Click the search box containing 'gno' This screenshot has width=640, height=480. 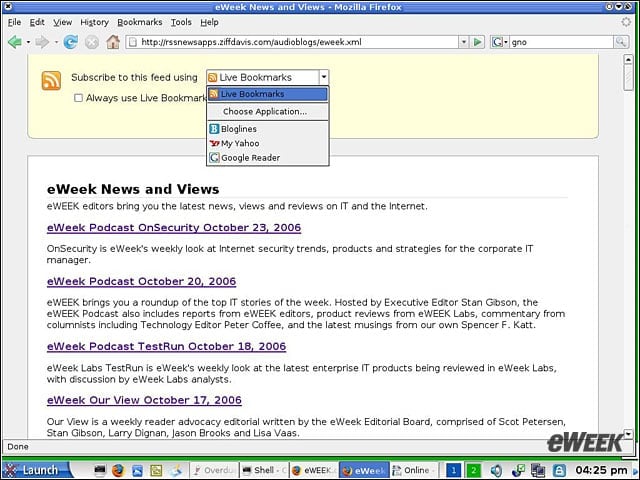pyautogui.click(x=561, y=42)
